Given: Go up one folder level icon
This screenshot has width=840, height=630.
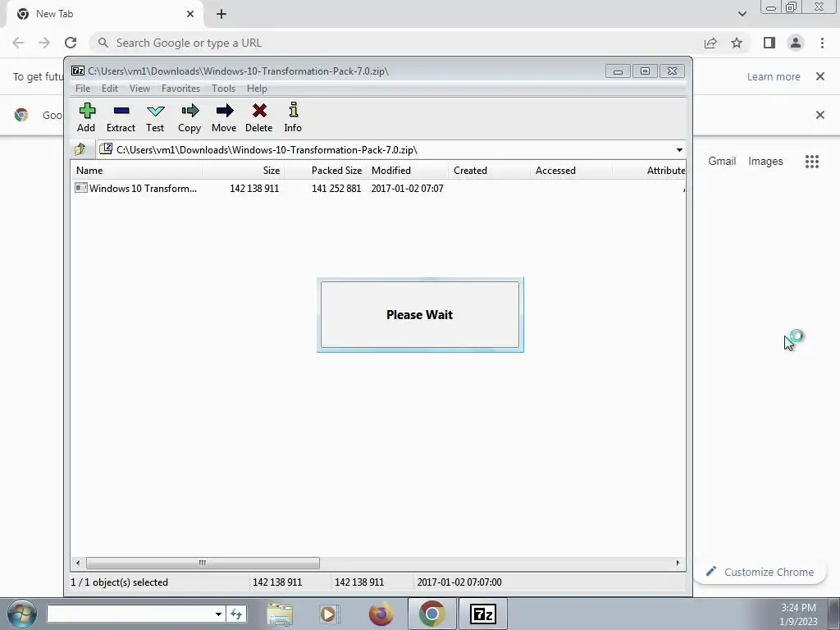Looking at the screenshot, I should [x=80, y=149].
